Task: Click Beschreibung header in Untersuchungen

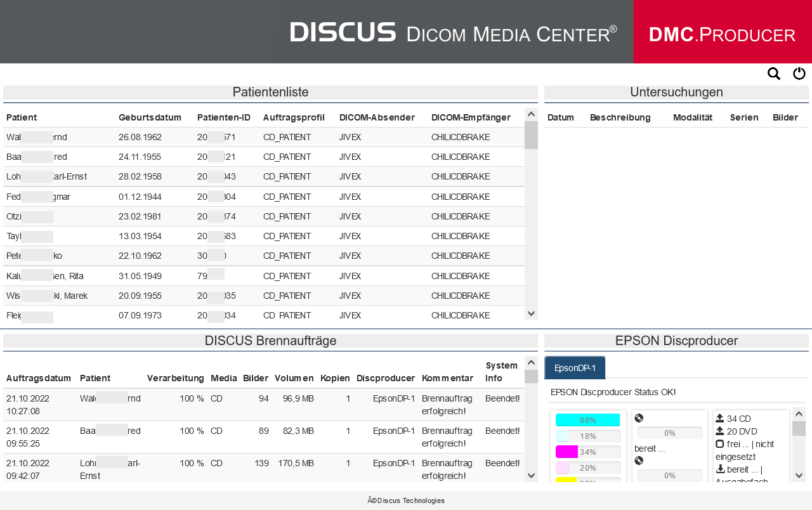Action: coord(620,117)
